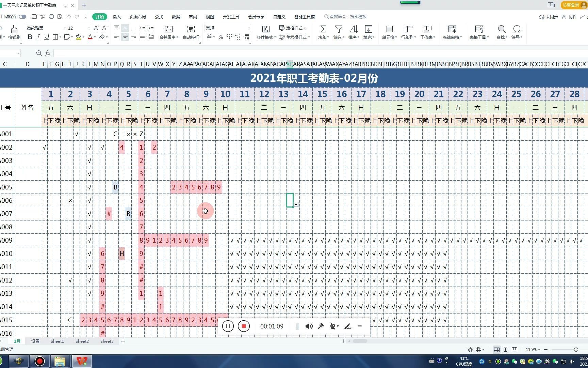Switch to the Sheet2 worksheet tab
This screenshot has width=588, height=368.
pos(82,341)
